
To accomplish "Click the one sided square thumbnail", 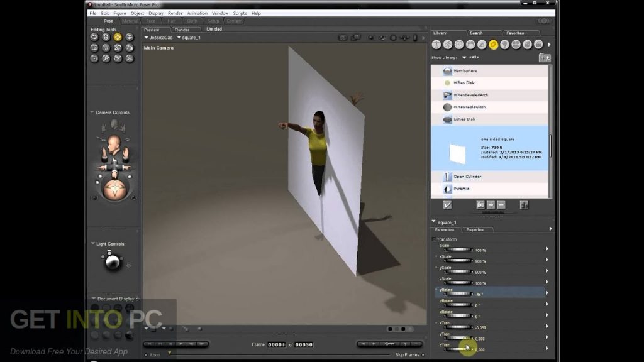I will pos(457,153).
